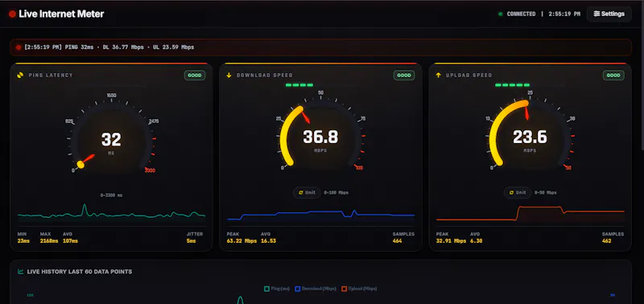Click the upload gauge value 23.6
Image resolution: width=644 pixels, height=304 pixels.
(x=530, y=137)
